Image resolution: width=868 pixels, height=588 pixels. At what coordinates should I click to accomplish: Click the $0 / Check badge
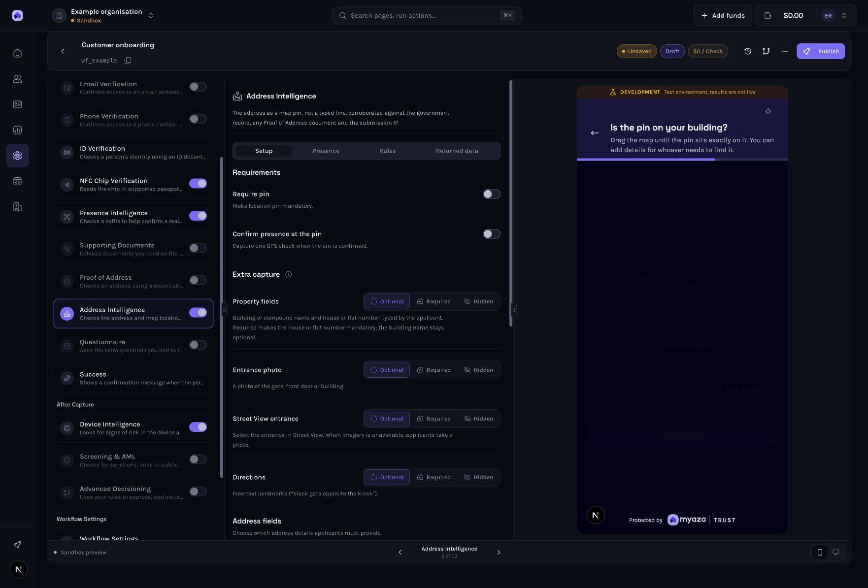tap(708, 51)
